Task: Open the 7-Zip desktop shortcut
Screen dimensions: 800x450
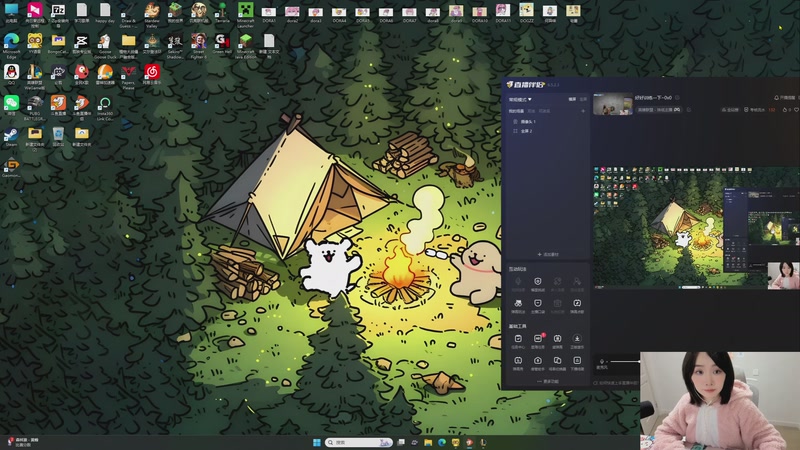Action: point(58,13)
